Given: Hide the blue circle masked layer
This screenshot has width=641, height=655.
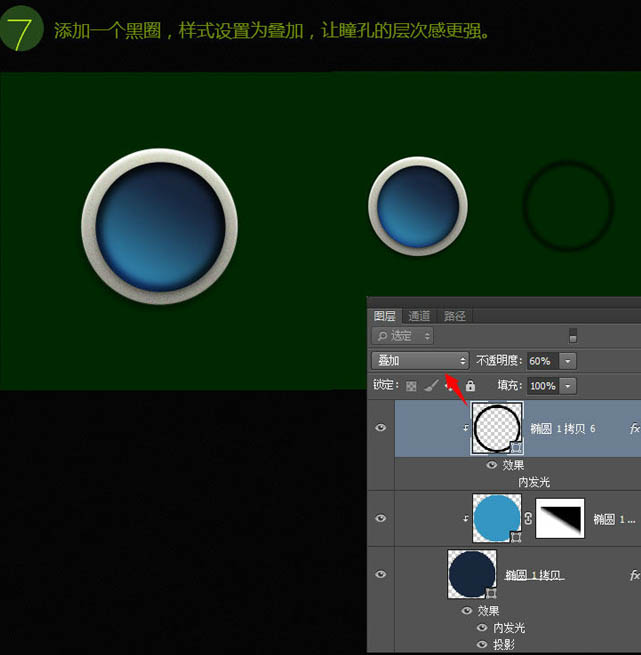Looking at the screenshot, I should (380, 518).
